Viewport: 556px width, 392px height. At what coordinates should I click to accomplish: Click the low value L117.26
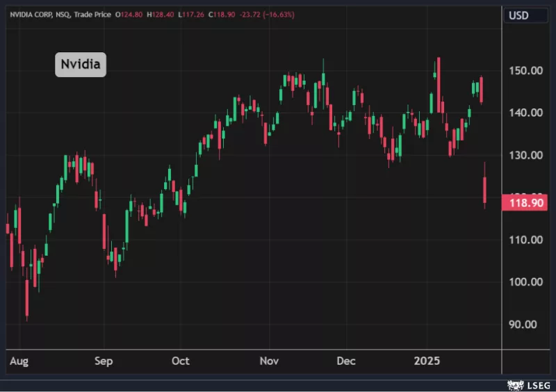(191, 15)
